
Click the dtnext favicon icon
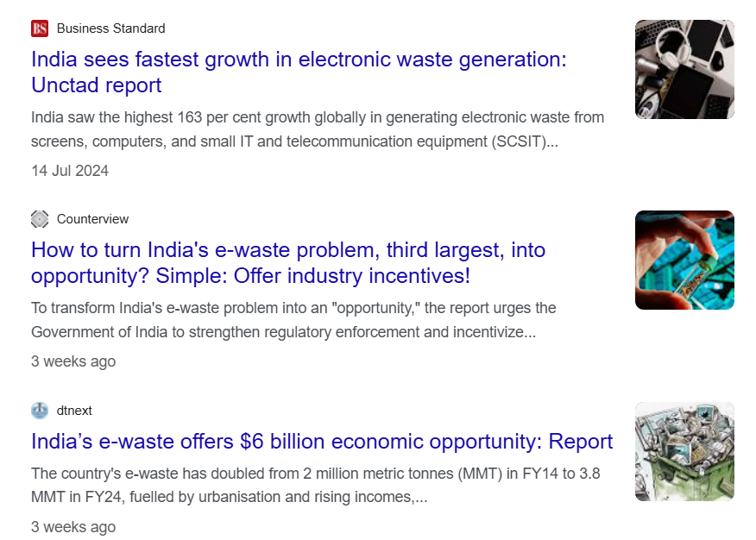pos(40,411)
